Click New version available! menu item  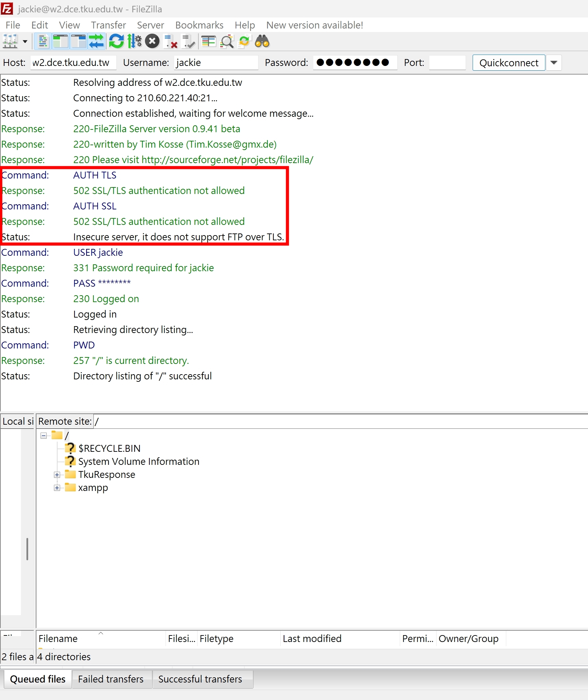tap(315, 25)
